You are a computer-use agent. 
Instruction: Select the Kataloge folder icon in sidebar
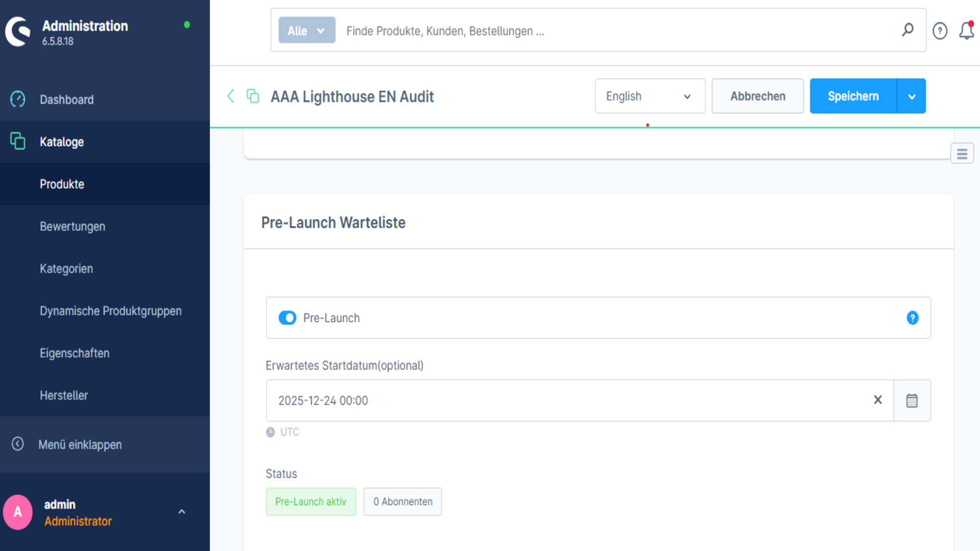pyautogui.click(x=18, y=142)
